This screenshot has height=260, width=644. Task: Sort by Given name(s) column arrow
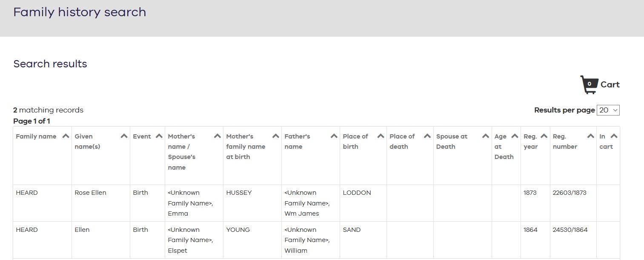pos(124,136)
